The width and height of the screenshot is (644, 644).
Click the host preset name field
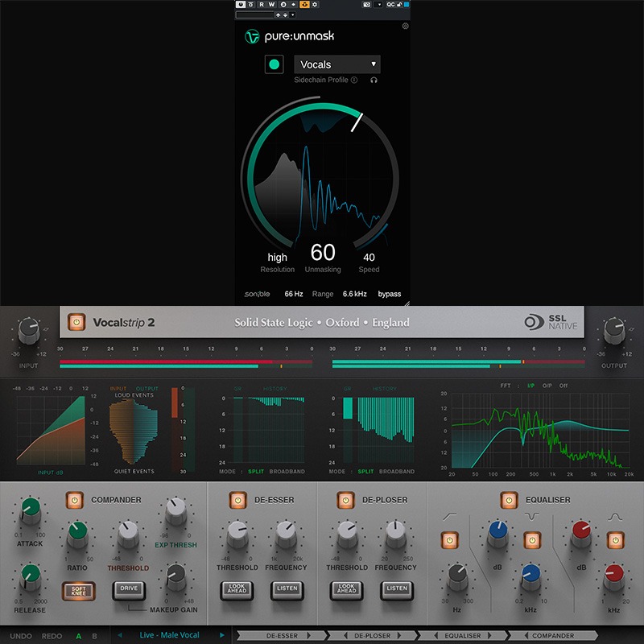click(x=254, y=14)
